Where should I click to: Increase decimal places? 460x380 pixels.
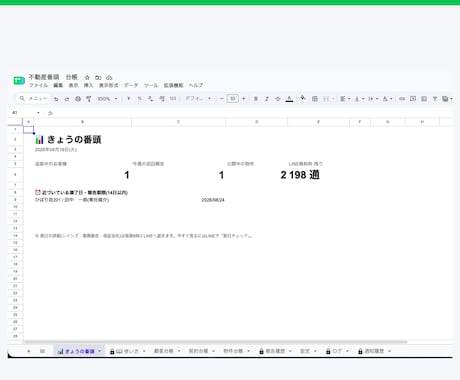[x=162, y=99]
